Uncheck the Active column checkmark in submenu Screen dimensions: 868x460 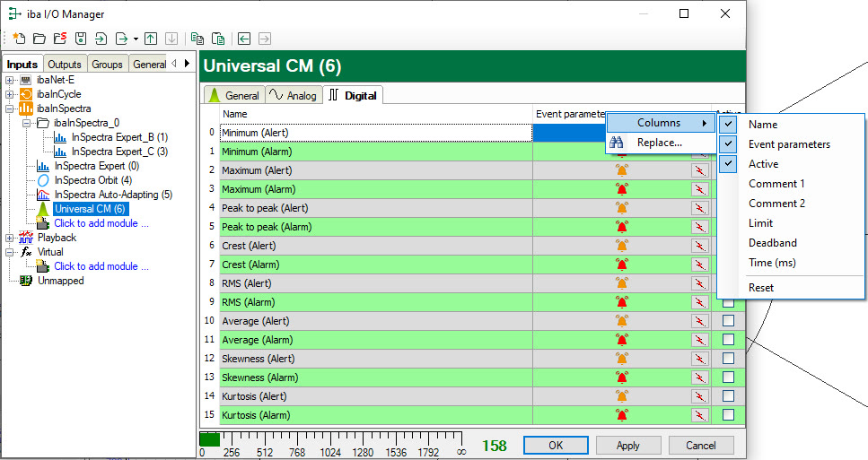pyautogui.click(x=729, y=164)
